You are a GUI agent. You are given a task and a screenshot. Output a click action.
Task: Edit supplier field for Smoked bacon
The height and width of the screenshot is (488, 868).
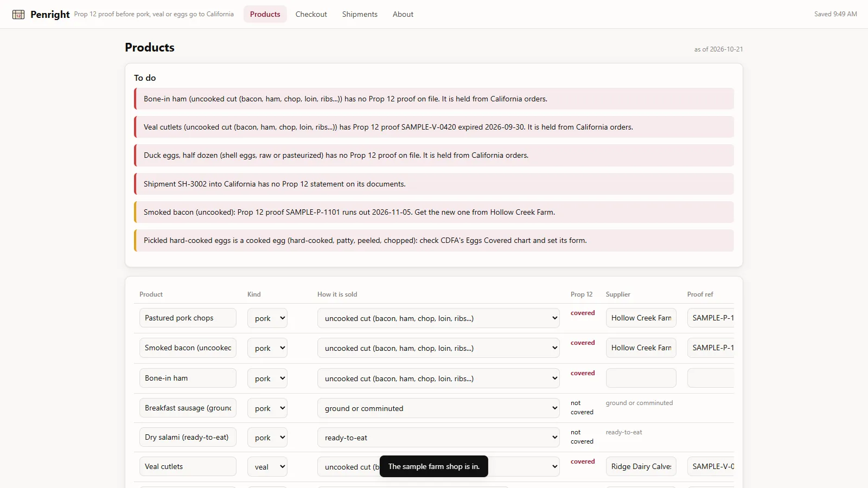coord(641,348)
